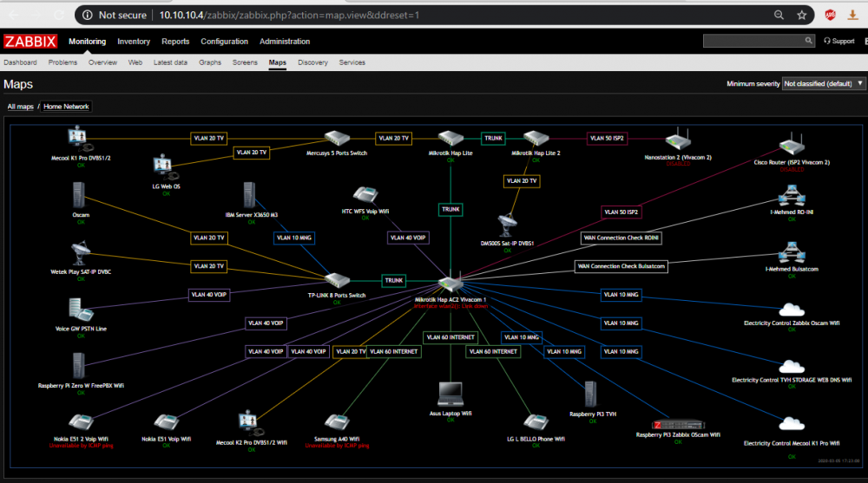The image size is (868, 483).
Task: Click the Mikrotik Hap Lite router icon
Action: tap(450, 139)
